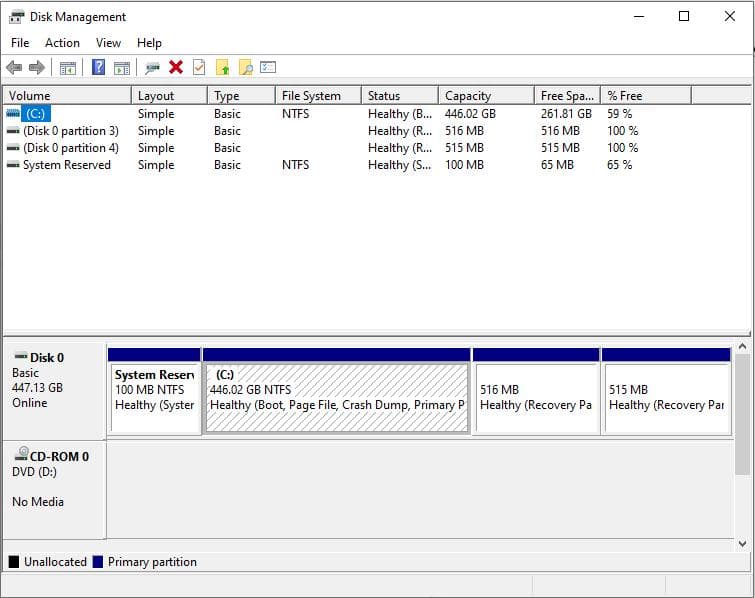Select the 516 MB Recovery partition block

[536, 397]
